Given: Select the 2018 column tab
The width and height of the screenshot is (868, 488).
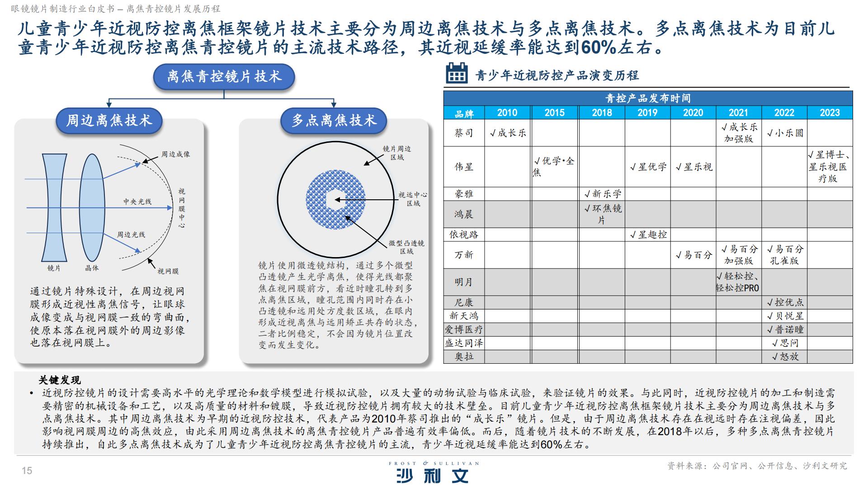Looking at the screenshot, I should [602, 113].
